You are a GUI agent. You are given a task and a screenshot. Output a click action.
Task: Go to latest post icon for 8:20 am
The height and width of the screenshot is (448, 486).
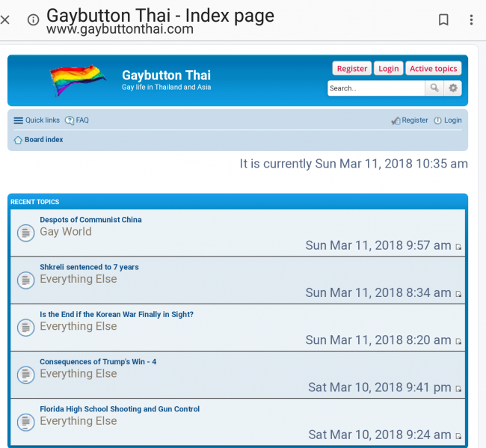pos(458,341)
